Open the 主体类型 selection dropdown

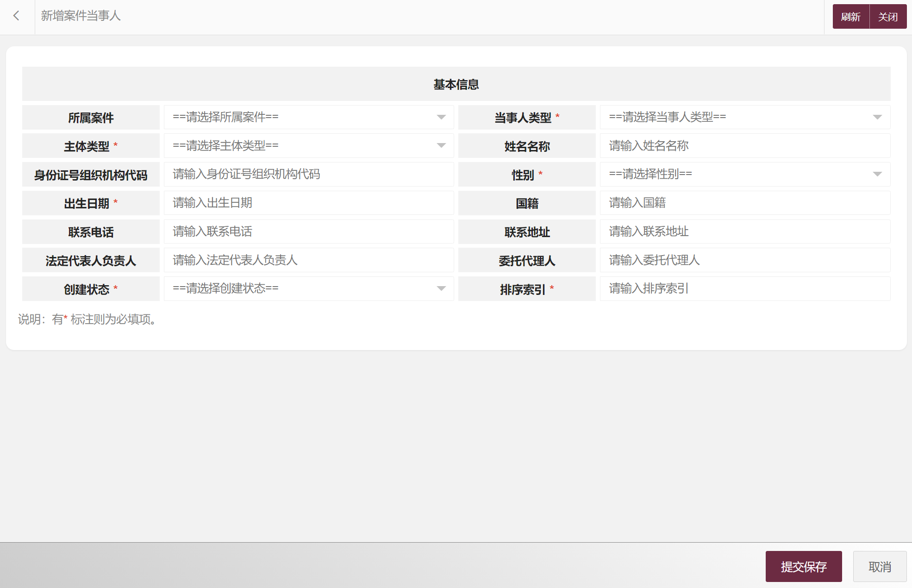pyautogui.click(x=308, y=146)
